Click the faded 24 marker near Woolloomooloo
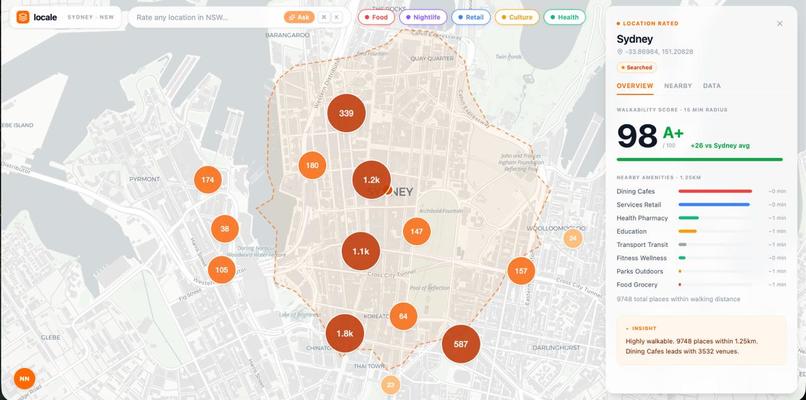The width and height of the screenshot is (806, 400). coord(573,238)
